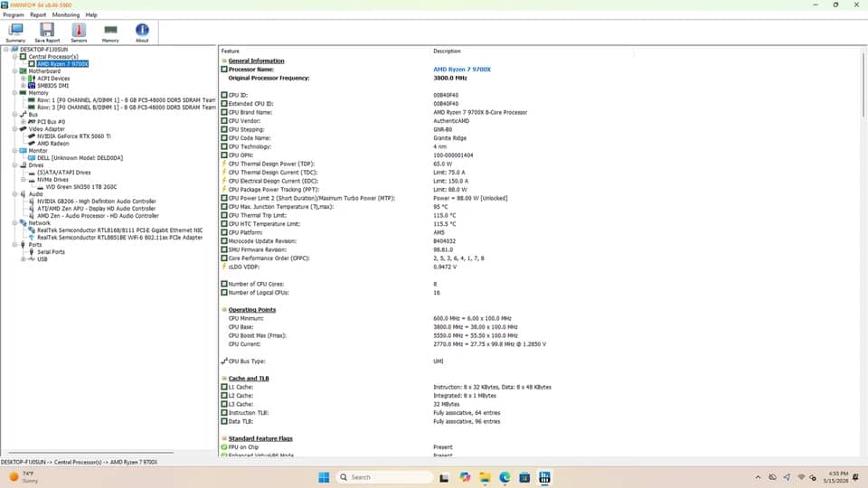Click the Monitor node display icon
The width and height of the screenshot is (868, 488).
(24, 151)
